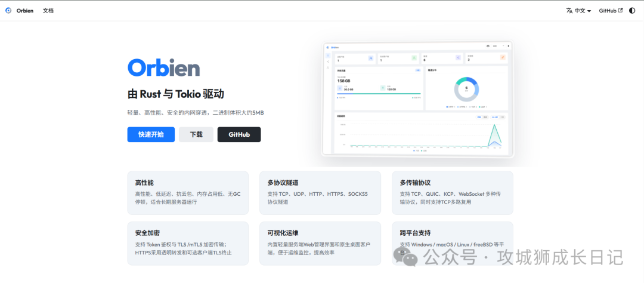Click the 下载 download button

point(196,134)
